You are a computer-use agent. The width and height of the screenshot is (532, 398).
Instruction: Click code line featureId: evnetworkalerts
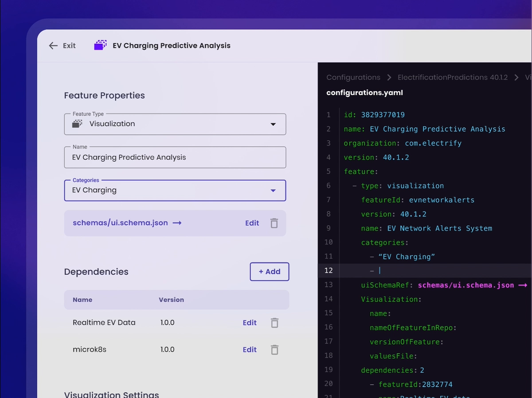[x=418, y=200]
